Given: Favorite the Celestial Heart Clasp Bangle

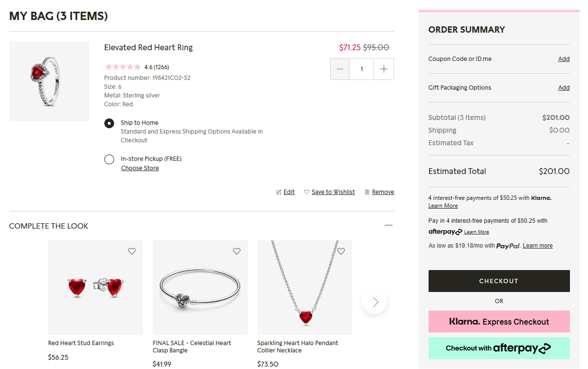Looking at the screenshot, I should tap(236, 252).
